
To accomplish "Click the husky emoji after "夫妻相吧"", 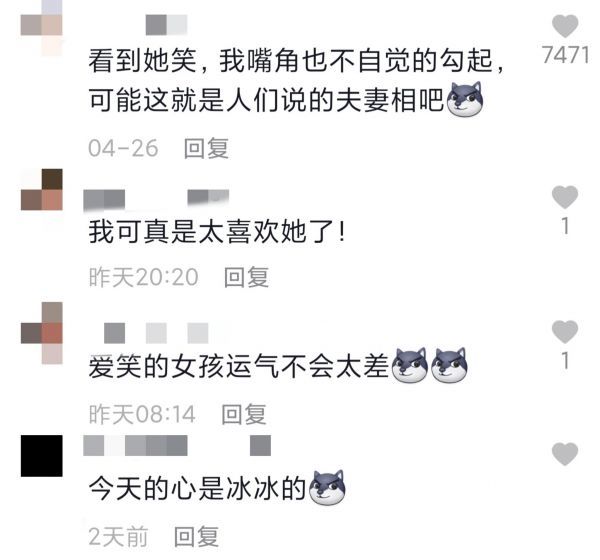I will pos(465,100).
